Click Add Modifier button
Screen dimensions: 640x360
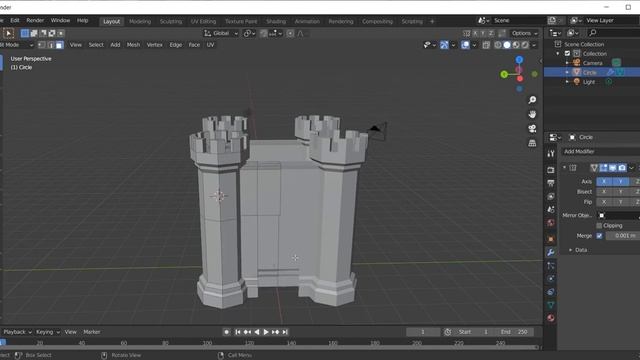(x=600, y=151)
